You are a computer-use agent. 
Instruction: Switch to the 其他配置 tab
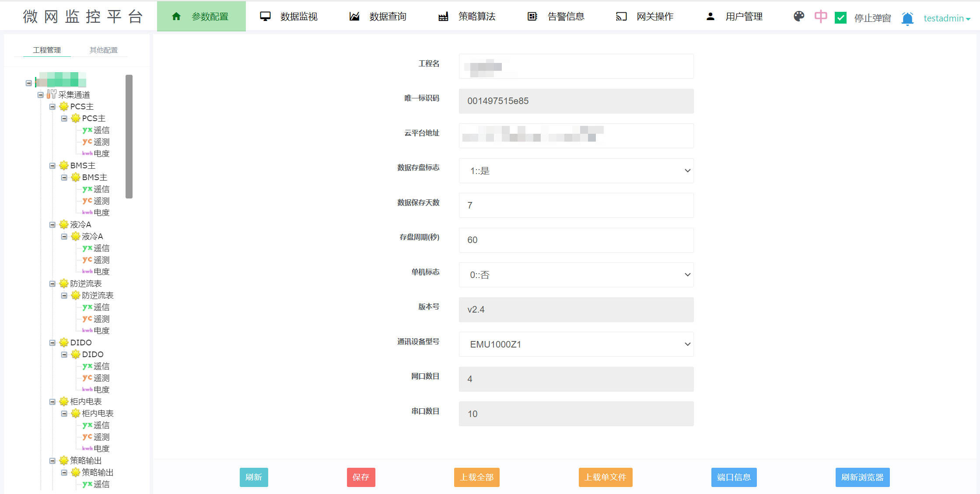pos(103,50)
